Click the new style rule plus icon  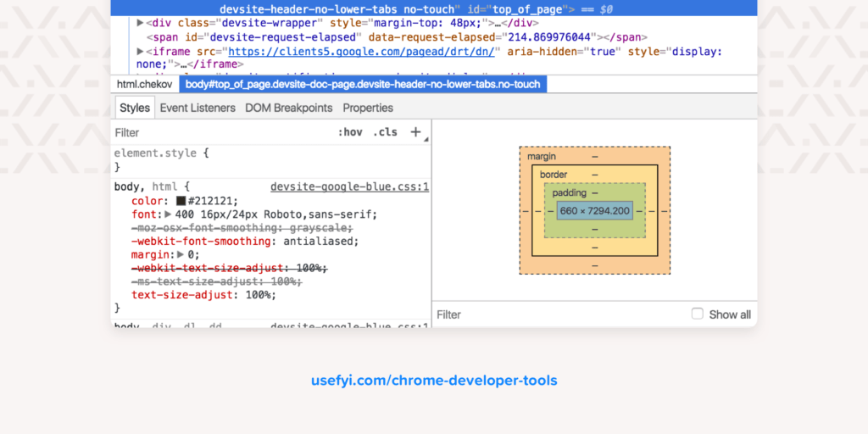[415, 132]
